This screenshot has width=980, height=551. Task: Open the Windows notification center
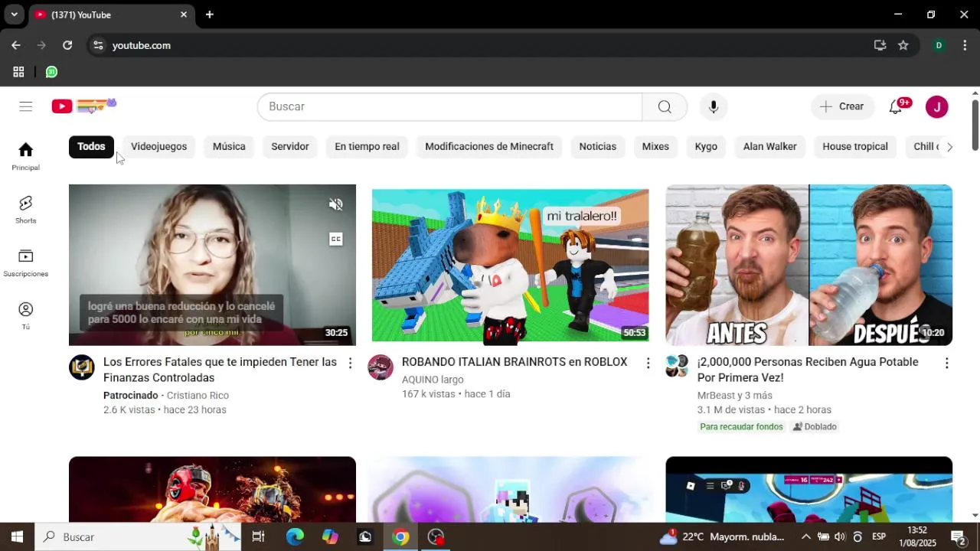pos(957,537)
